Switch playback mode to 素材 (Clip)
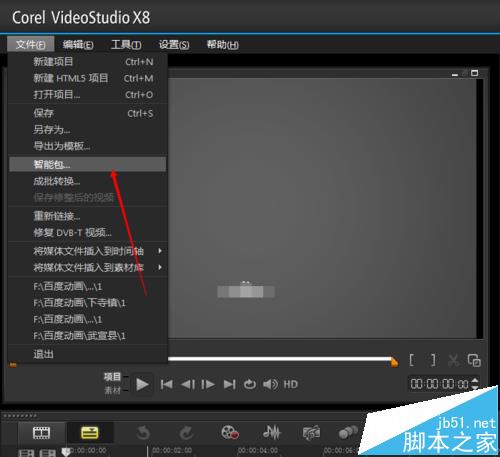This screenshot has height=457, width=500. point(112,390)
